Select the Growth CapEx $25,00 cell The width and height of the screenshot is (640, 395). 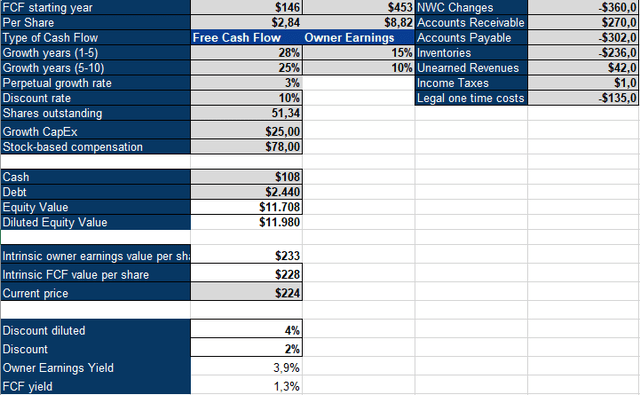point(246,131)
